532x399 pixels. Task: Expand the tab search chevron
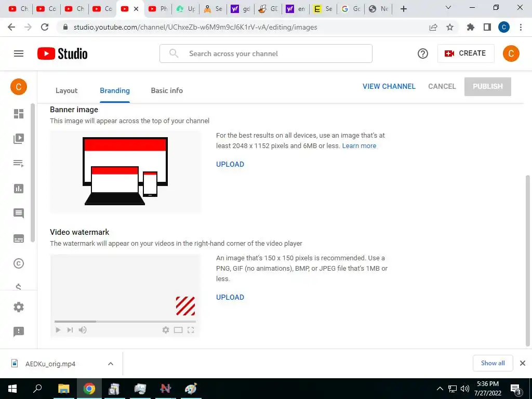448,7
